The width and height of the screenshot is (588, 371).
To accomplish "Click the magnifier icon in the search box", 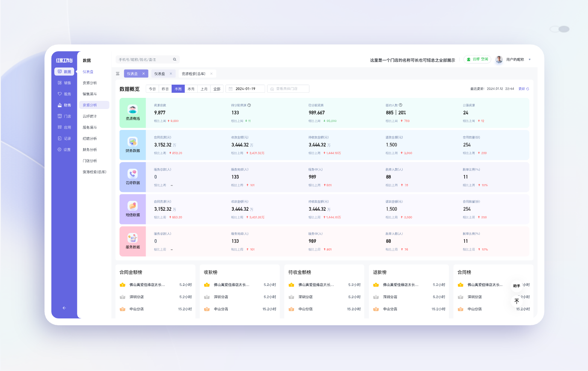I will 175,59.
